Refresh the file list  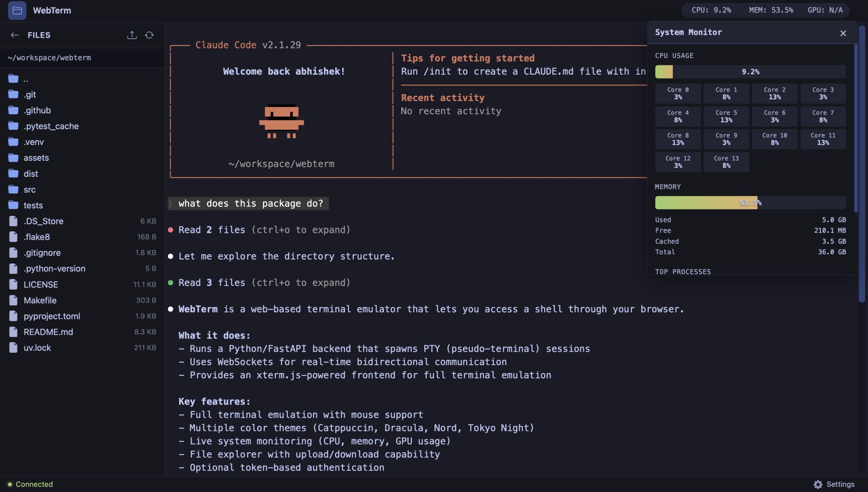tap(149, 35)
